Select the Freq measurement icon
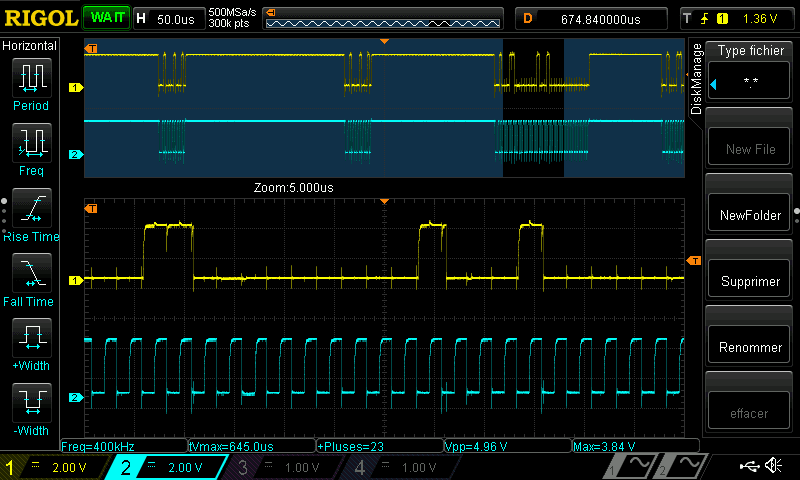 coord(32,142)
